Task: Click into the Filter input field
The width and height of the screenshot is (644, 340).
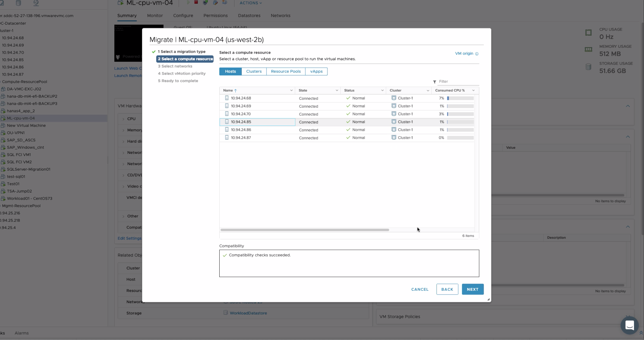Action: click(x=457, y=82)
